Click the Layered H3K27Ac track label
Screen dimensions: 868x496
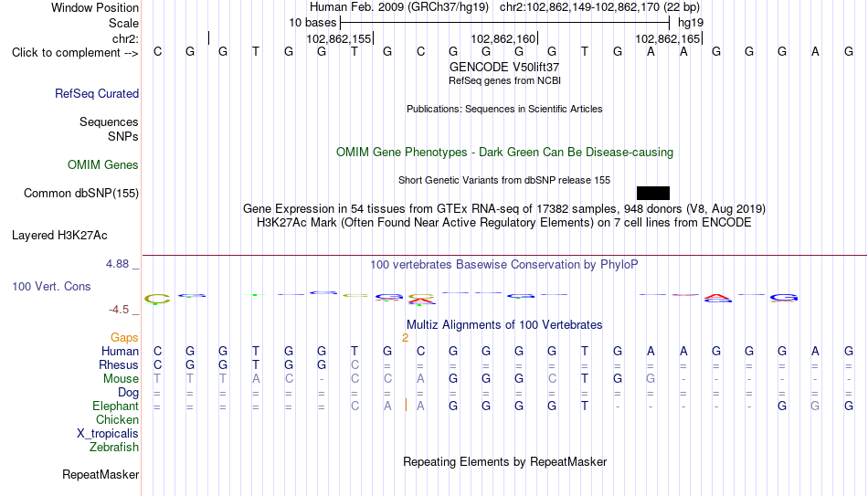(59, 236)
